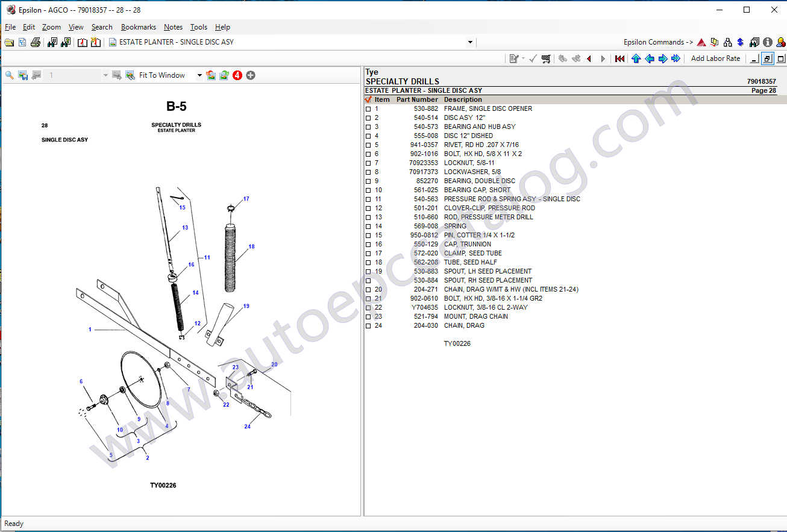
Task: Click the blue up arrow navigation icon
Action: [636, 58]
